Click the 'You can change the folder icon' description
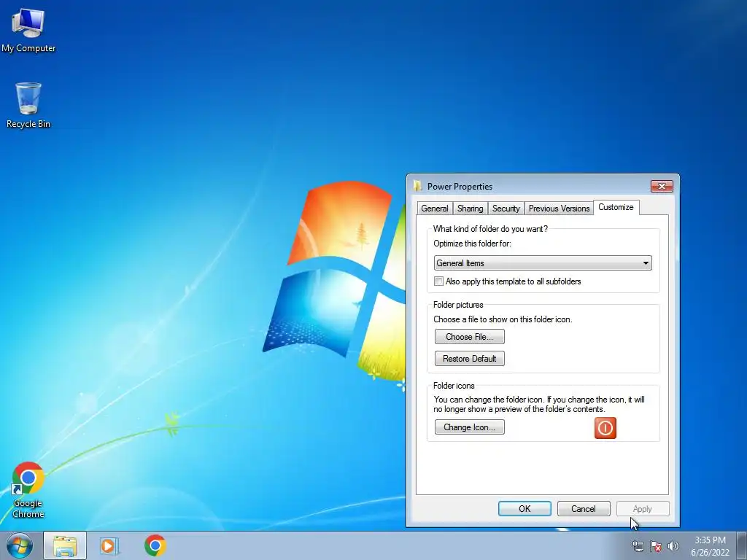This screenshot has width=747, height=560. [539, 404]
